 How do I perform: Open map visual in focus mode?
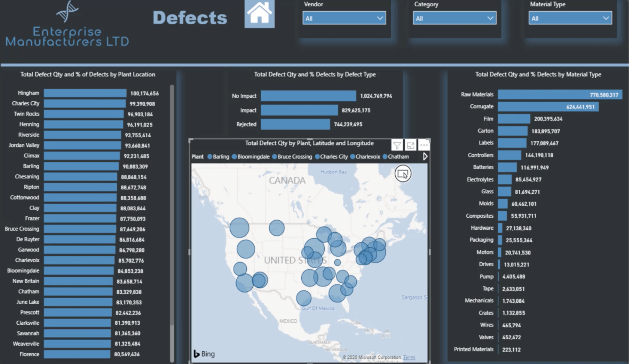[410, 145]
